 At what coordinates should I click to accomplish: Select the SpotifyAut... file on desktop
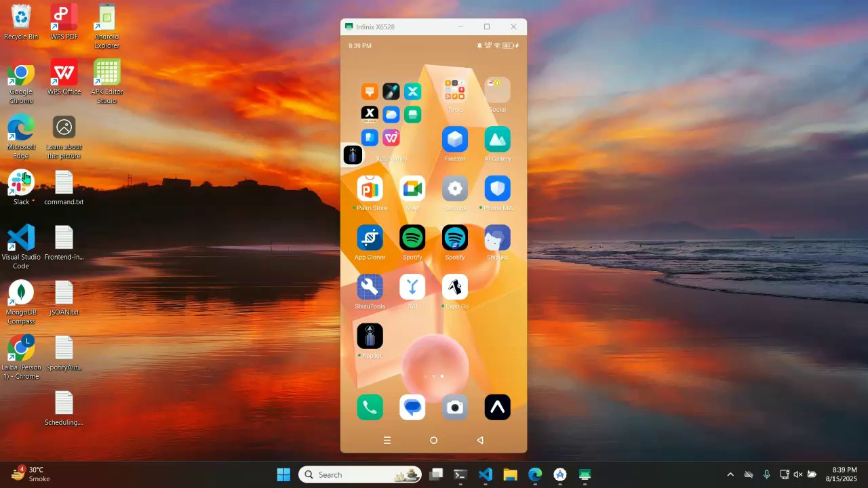click(x=64, y=353)
